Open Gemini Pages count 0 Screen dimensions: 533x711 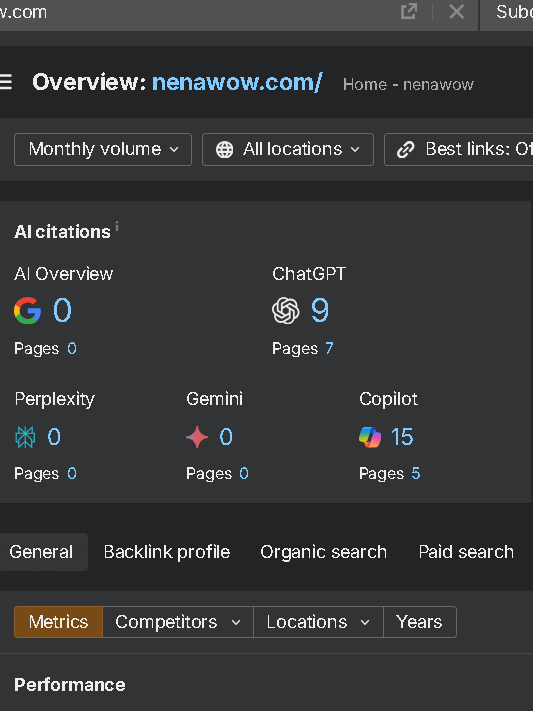click(x=244, y=473)
